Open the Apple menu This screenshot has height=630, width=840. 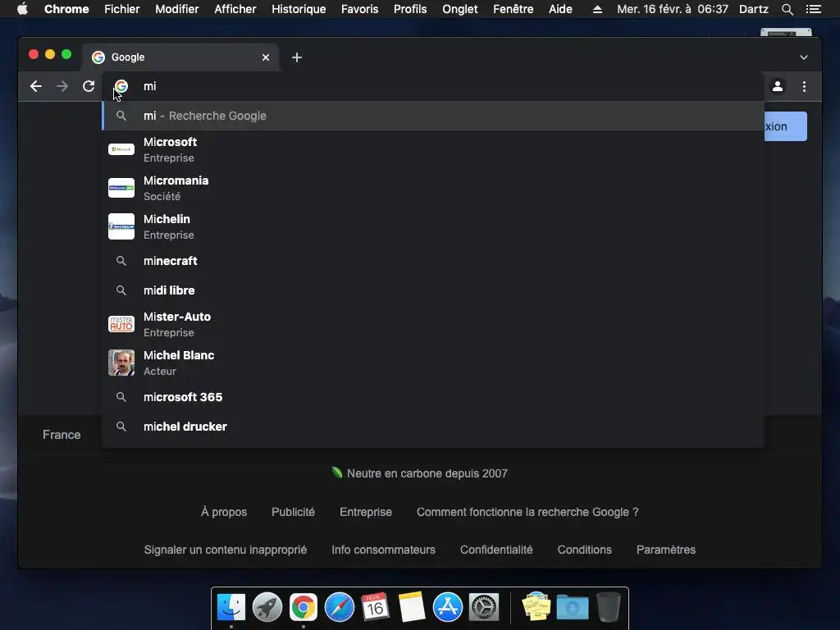22,8
